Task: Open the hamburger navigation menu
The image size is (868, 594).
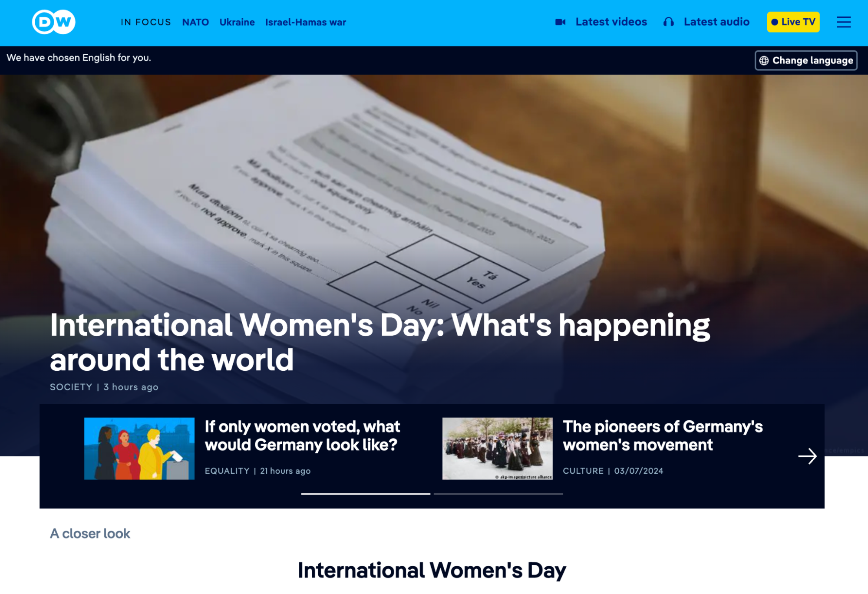Action: click(844, 22)
